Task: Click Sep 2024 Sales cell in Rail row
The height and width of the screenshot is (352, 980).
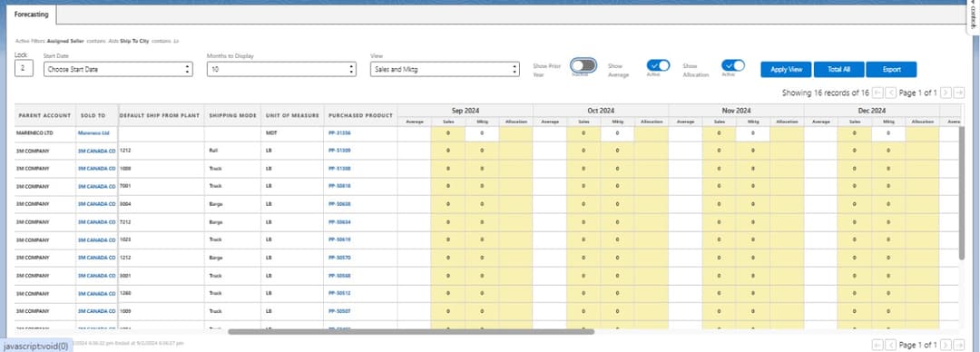Action: 448,151
